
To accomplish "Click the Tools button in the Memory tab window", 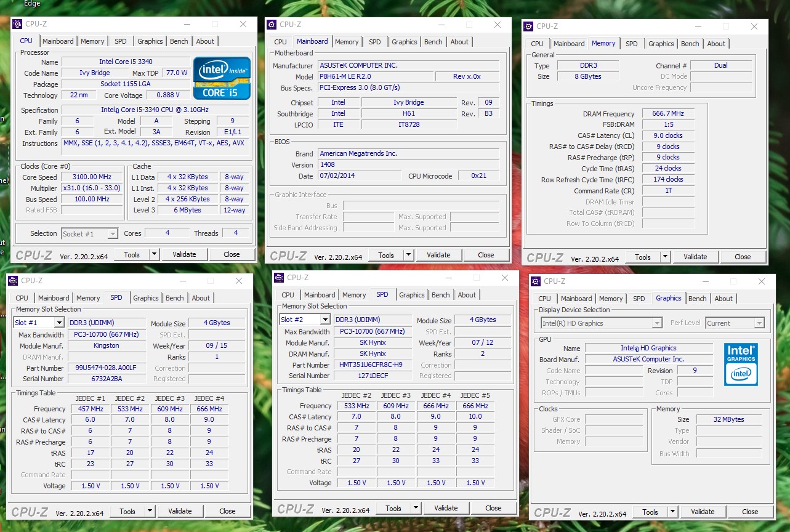I will (643, 257).
